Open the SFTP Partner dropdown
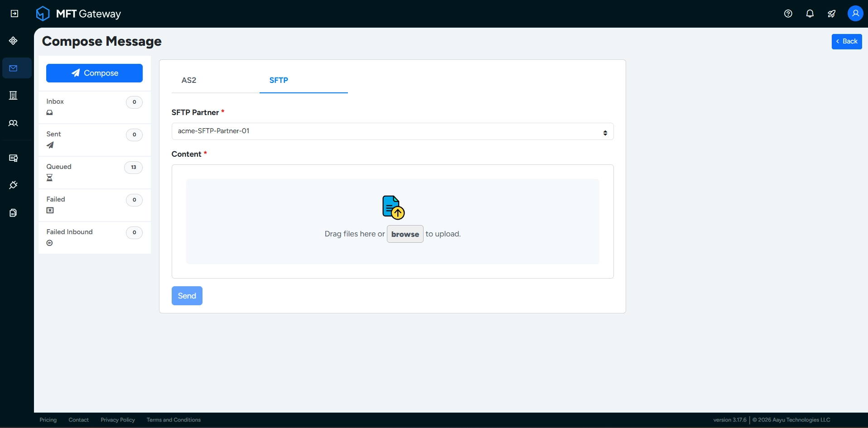 (x=392, y=131)
